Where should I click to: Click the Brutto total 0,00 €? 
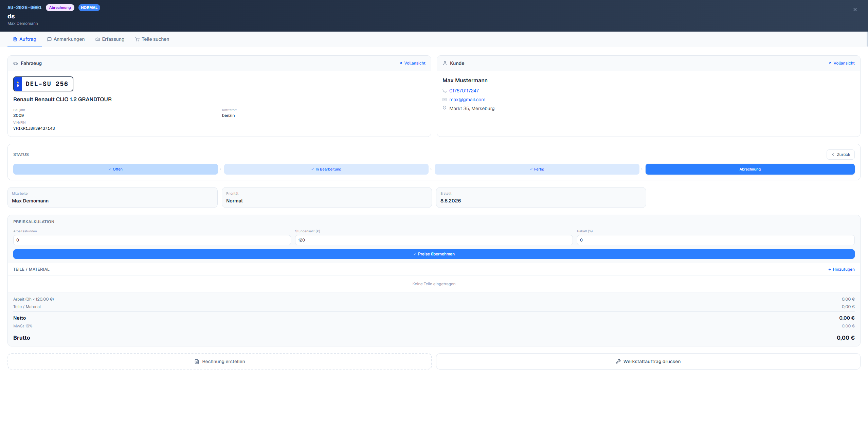pos(846,338)
